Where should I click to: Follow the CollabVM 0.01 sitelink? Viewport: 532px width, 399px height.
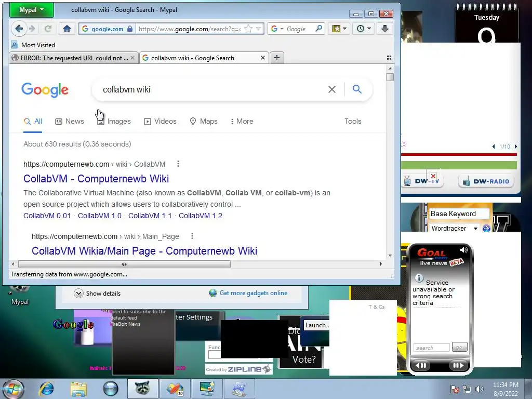(x=47, y=216)
